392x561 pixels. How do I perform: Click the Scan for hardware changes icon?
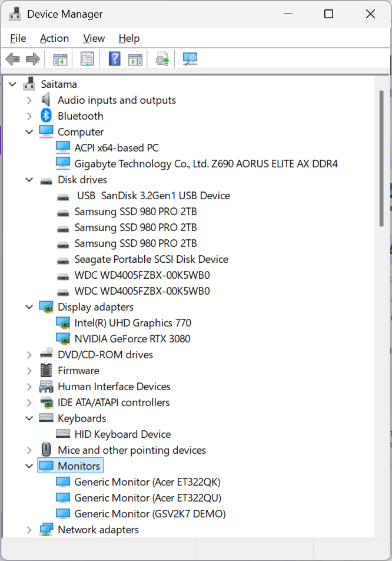pyautogui.click(x=190, y=59)
